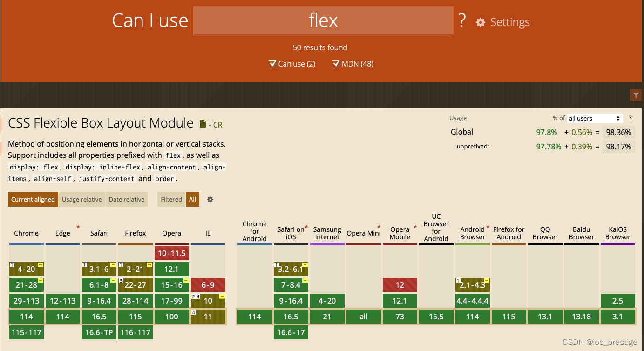Screen dimensions: 644x351
Task: Open the table settings gear icon
Action: pyautogui.click(x=210, y=199)
